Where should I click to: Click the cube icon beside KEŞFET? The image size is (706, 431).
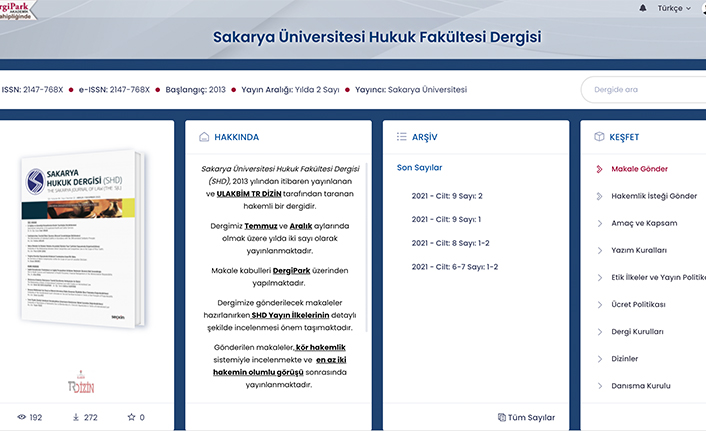pyautogui.click(x=599, y=136)
